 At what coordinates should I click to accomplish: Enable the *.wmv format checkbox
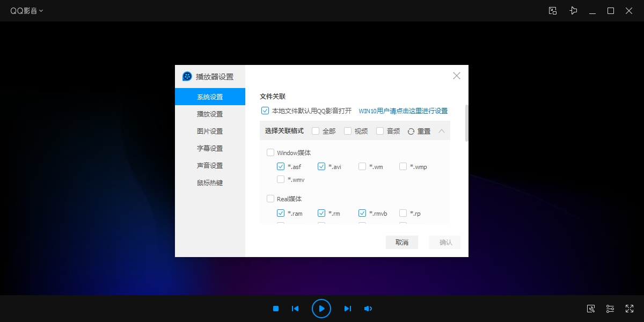click(281, 179)
